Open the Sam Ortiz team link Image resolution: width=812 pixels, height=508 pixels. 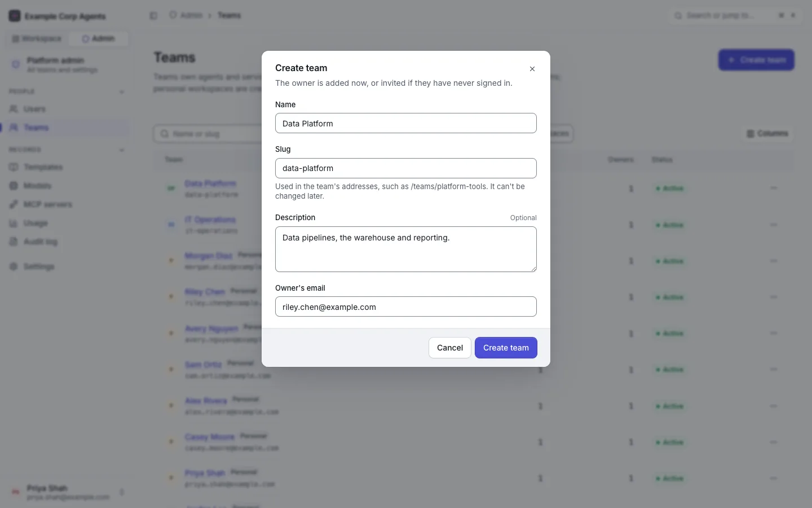pos(203,365)
